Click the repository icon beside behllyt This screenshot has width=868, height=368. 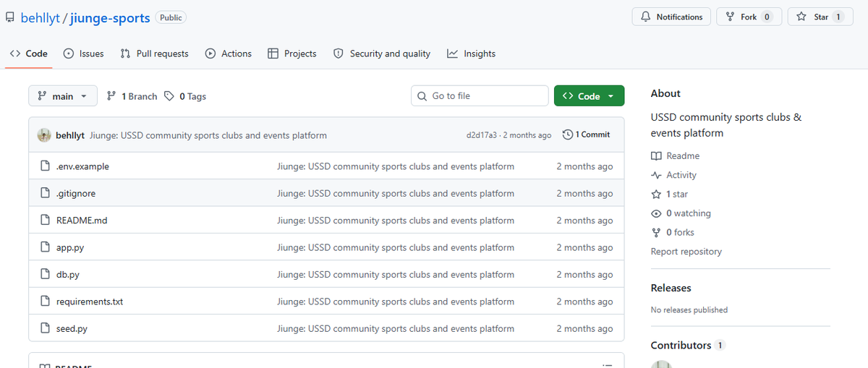pyautogui.click(x=9, y=17)
